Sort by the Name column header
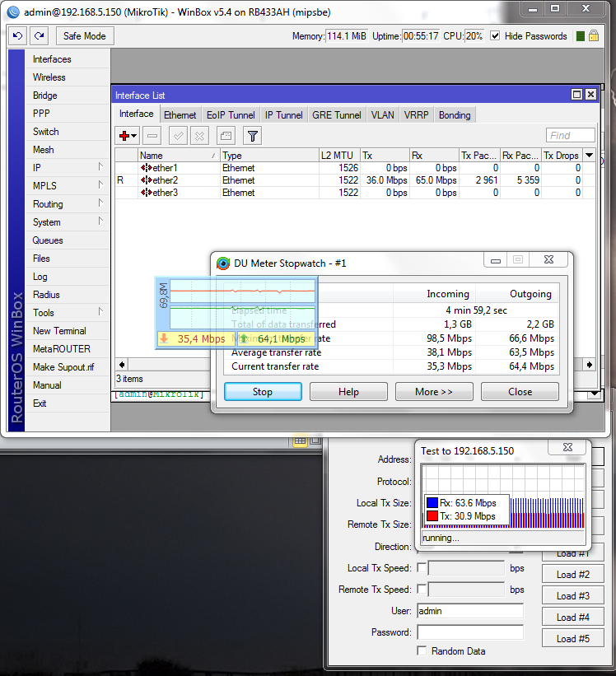This screenshot has height=676, width=616. click(179, 155)
